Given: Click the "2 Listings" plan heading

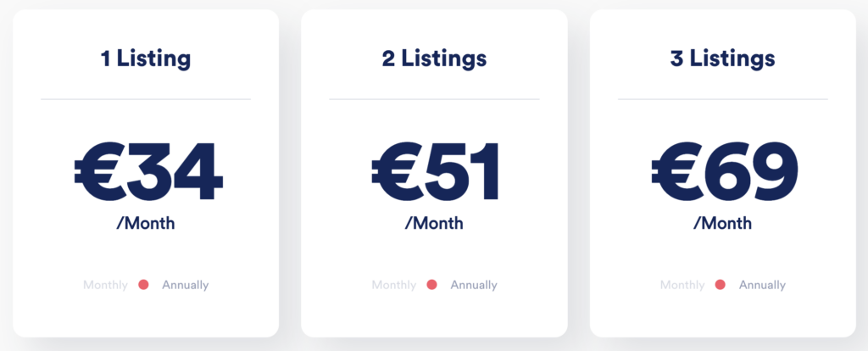Looking at the screenshot, I should (x=434, y=58).
